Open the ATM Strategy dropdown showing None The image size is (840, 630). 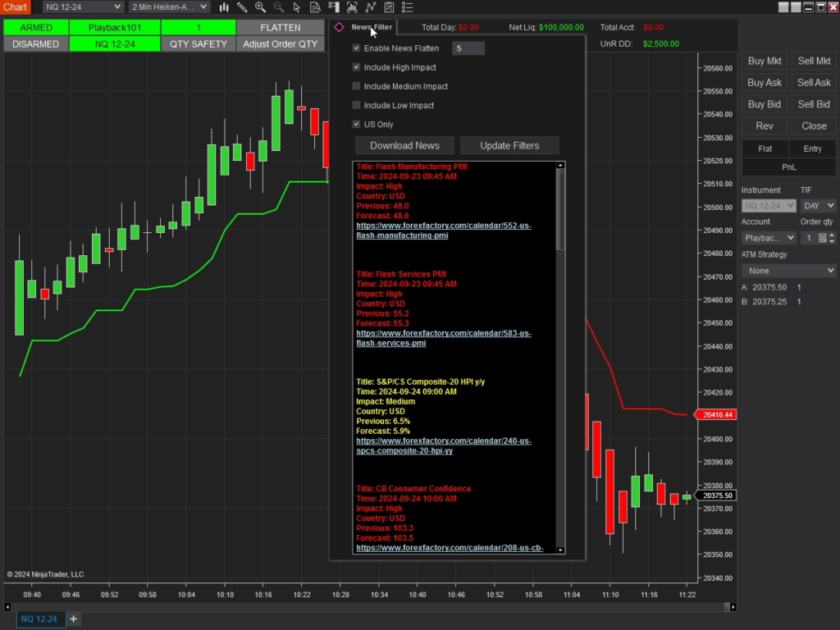[788, 270]
